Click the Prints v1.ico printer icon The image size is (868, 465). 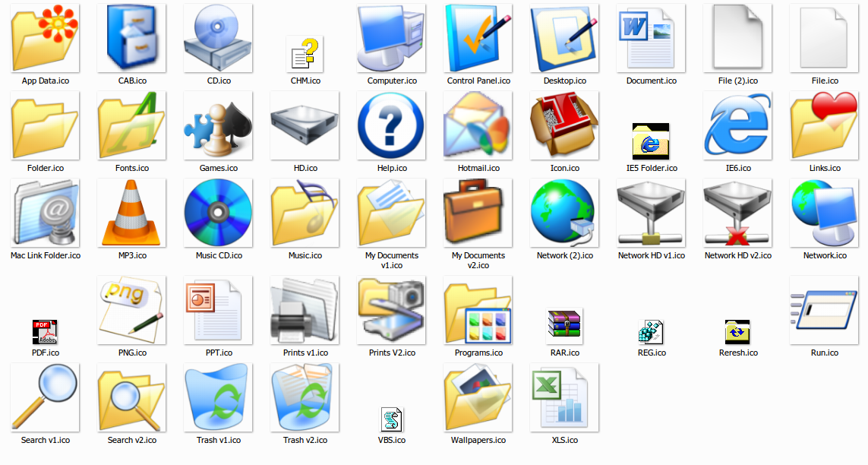coord(305,311)
